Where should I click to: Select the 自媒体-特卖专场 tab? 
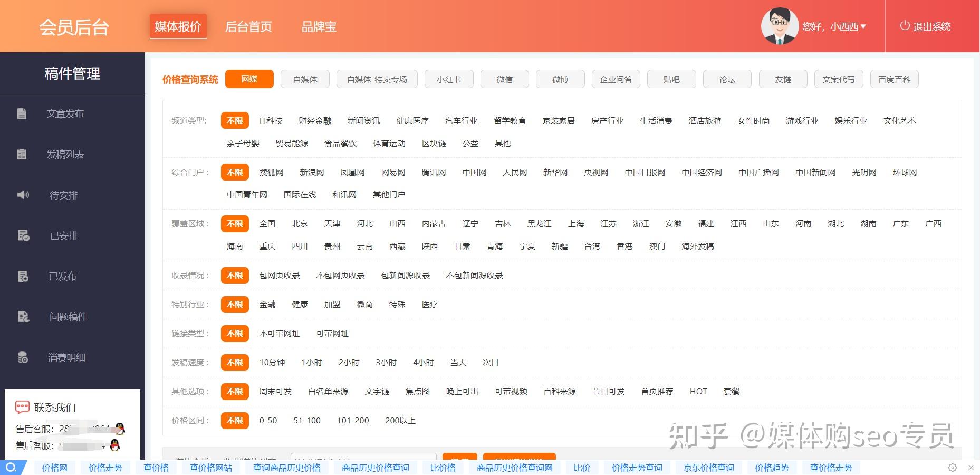point(377,79)
